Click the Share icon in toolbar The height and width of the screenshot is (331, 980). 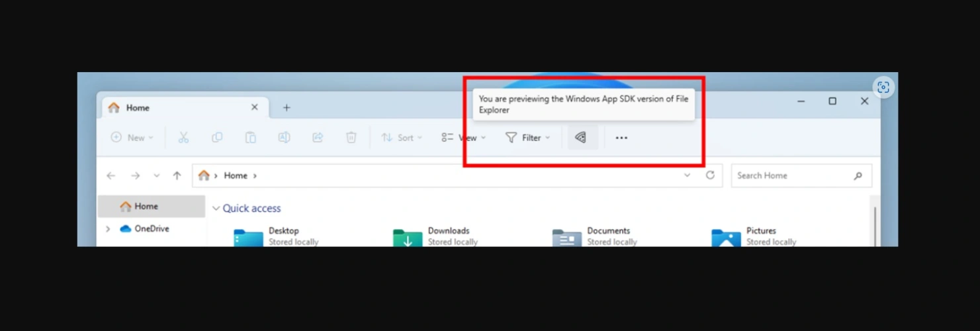coord(318,138)
